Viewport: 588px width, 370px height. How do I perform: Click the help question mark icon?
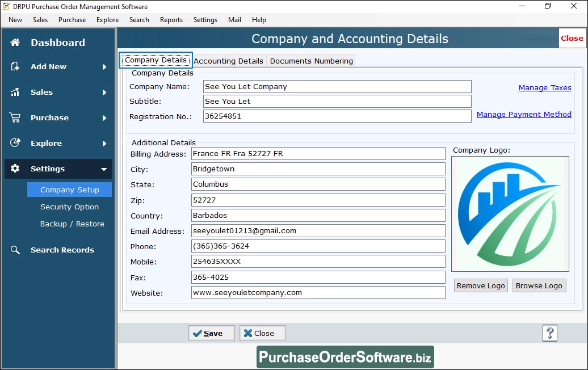click(x=550, y=333)
